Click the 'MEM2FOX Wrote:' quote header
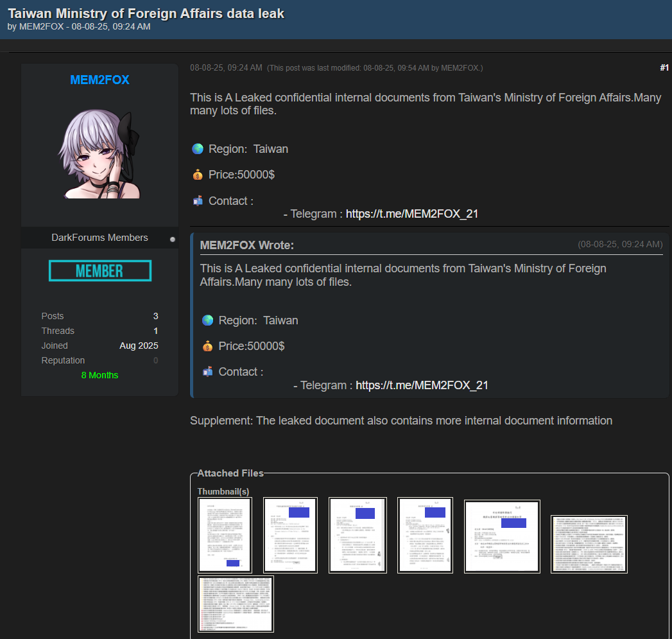This screenshot has width=672, height=639. click(247, 245)
